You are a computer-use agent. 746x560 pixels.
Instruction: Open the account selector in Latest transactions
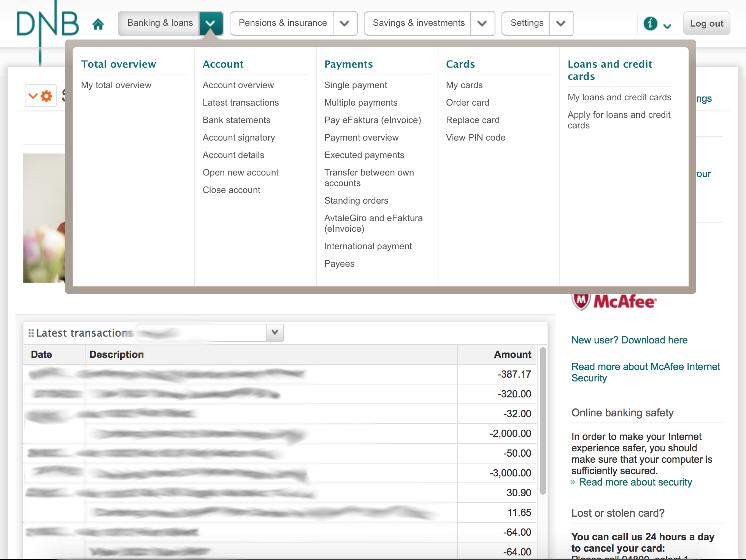point(275,332)
